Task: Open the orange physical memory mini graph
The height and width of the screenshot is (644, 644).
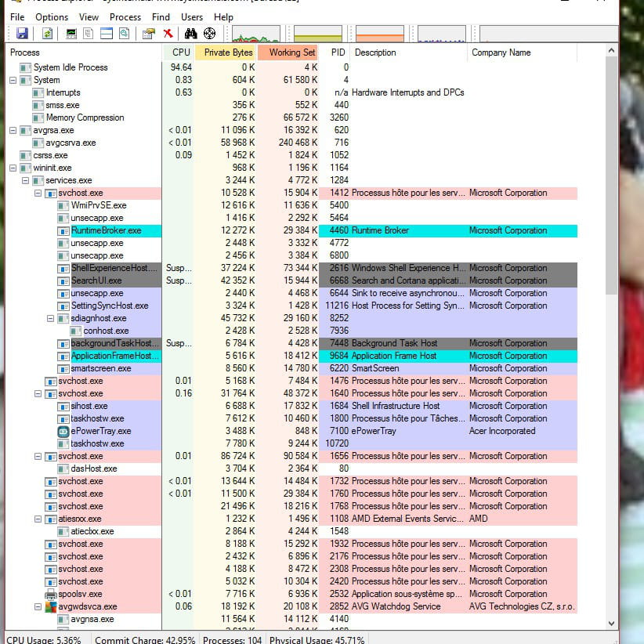Action: click(x=380, y=34)
